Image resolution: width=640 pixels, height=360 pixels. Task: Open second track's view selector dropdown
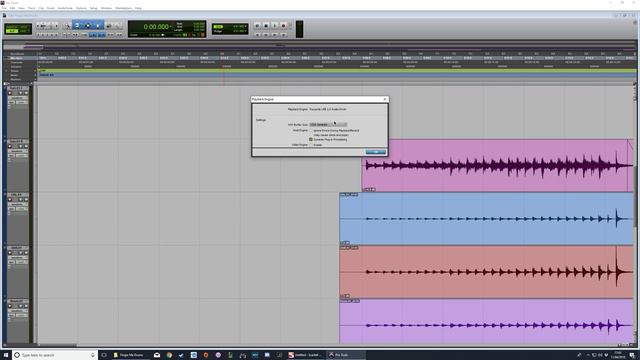(x=18, y=151)
